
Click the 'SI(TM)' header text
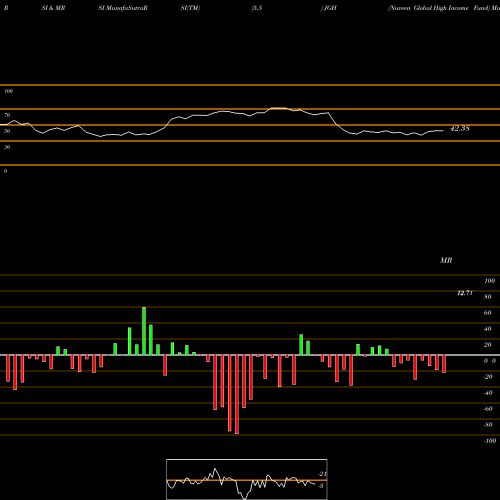(x=190, y=8)
